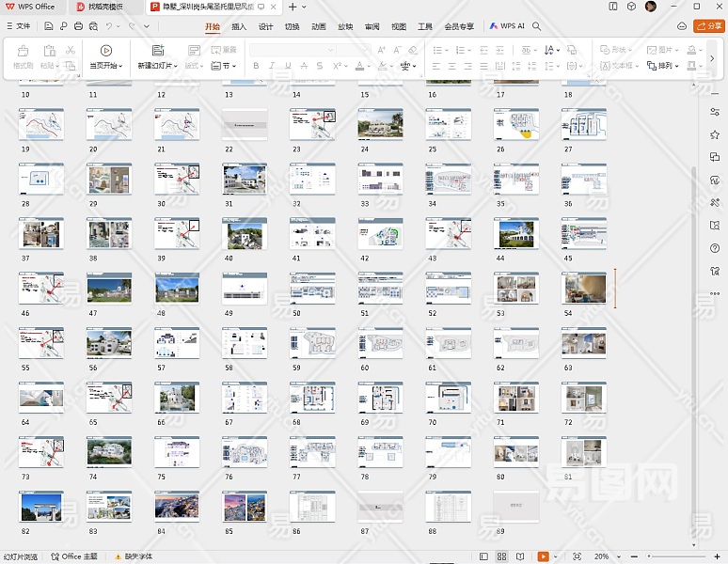Image resolution: width=728 pixels, height=564 pixels.
Task: Click the zoom slider handle in status bar
Action: pos(648,556)
